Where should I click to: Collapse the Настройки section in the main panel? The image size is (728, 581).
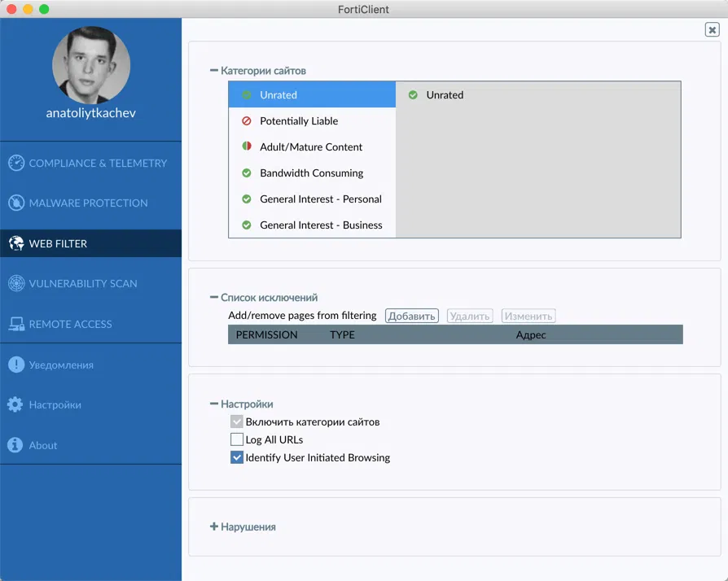(x=214, y=404)
